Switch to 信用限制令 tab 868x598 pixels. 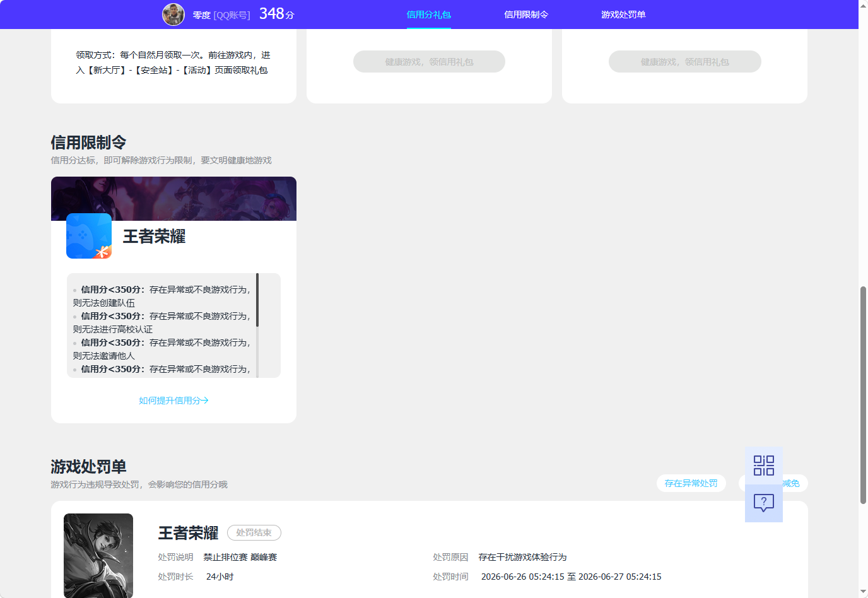click(x=526, y=15)
